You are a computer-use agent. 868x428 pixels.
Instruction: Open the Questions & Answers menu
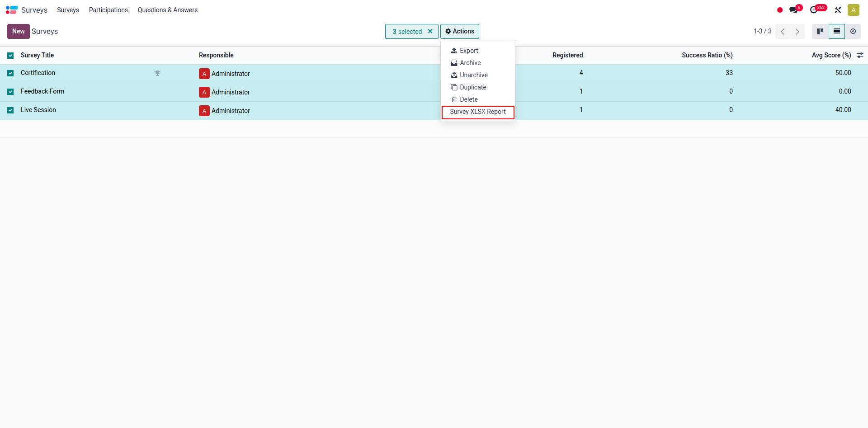[x=168, y=10]
